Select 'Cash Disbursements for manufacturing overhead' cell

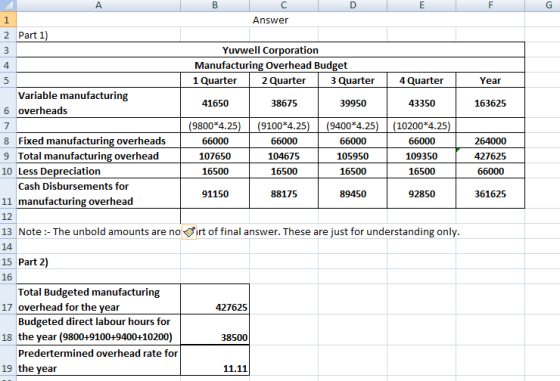[99, 194]
